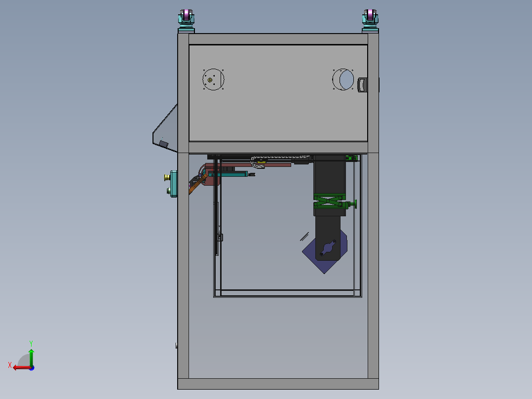
Task: Select the black door handle on the cabinet panel
Action: (363, 84)
